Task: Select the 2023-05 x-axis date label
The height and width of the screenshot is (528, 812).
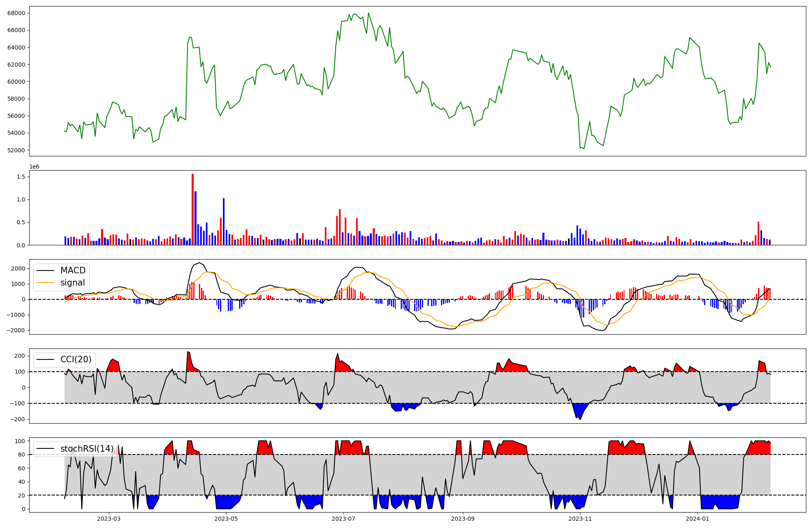Action: pyautogui.click(x=226, y=519)
